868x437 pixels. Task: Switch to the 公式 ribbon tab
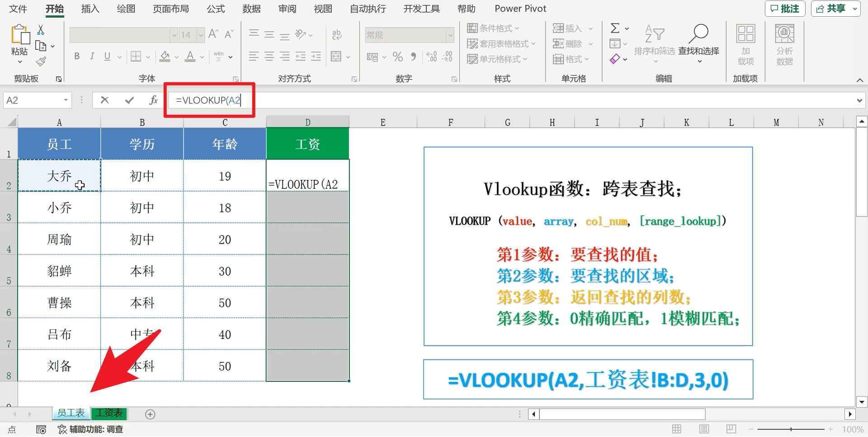pyautogui.click(x=216, y=9)
